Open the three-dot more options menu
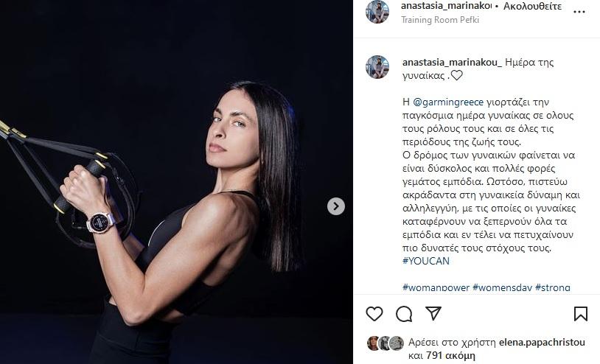This screenshot has width=600, height=364. pos(579,12)
